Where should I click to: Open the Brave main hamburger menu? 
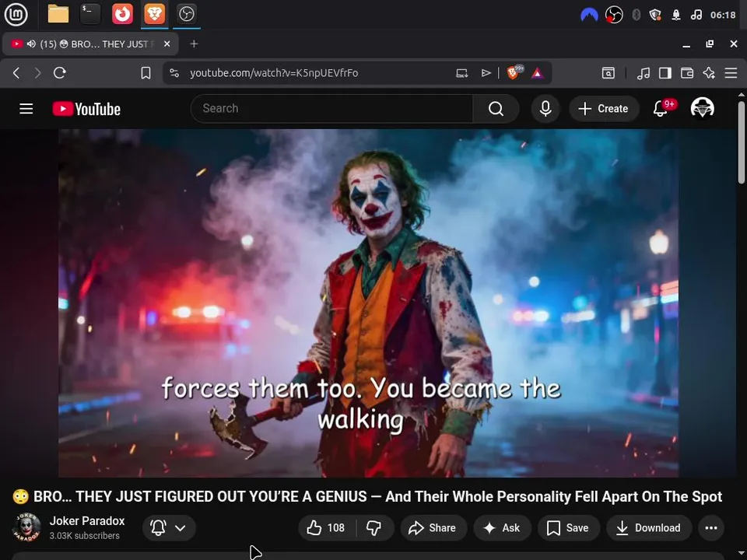(731, 73)
